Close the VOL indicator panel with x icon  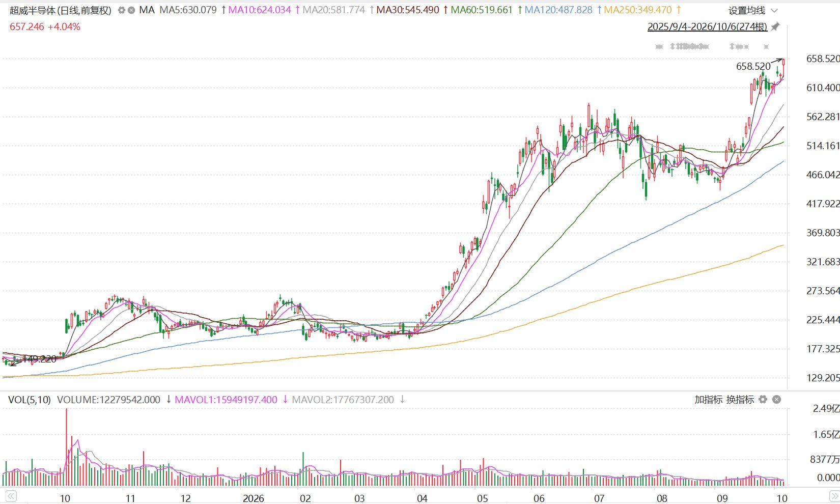(x=776, y=400)
